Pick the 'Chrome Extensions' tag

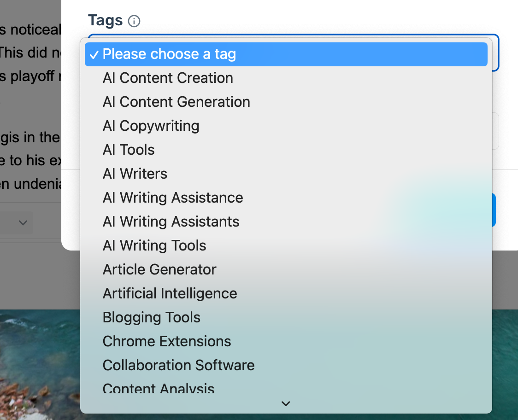pyautogui.click(x=167, y=342)
